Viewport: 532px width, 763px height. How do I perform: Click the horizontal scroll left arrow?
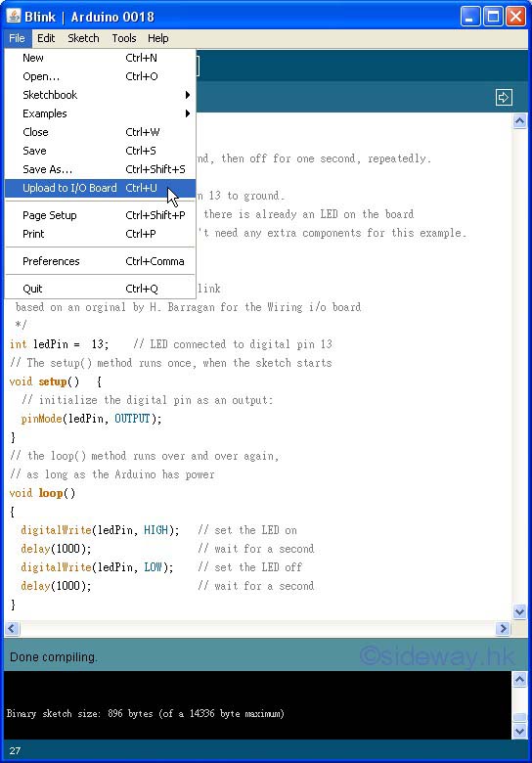[x=12, y=628]
